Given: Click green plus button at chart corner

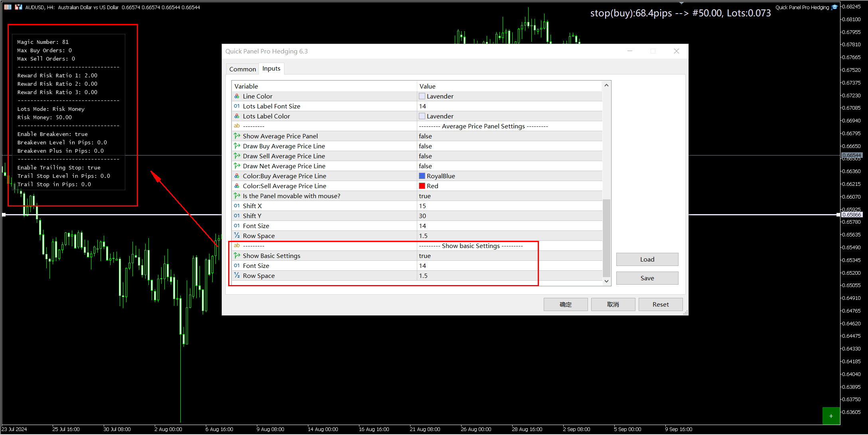Looking at the screenshot, I should point(831,416).
